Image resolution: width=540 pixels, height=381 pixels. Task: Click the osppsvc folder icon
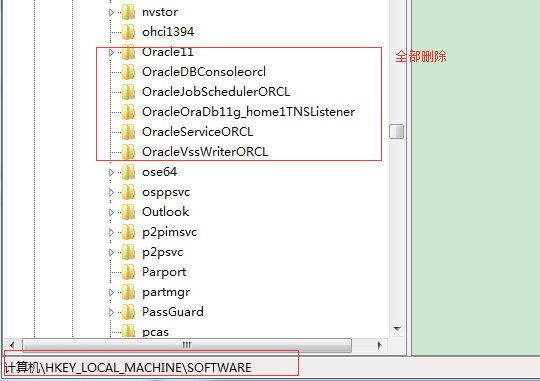pyautogui.click(x=128, y=192)
